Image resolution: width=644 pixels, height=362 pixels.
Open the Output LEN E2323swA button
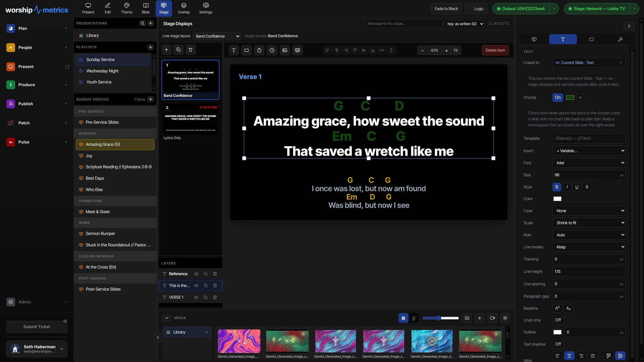click(x=521, y=9)
